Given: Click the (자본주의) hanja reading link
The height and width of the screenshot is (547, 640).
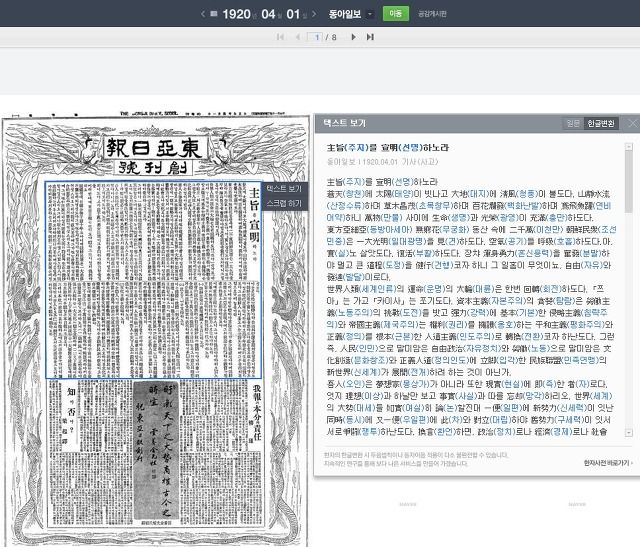Looking at the screenshot, I should point(507,301).
